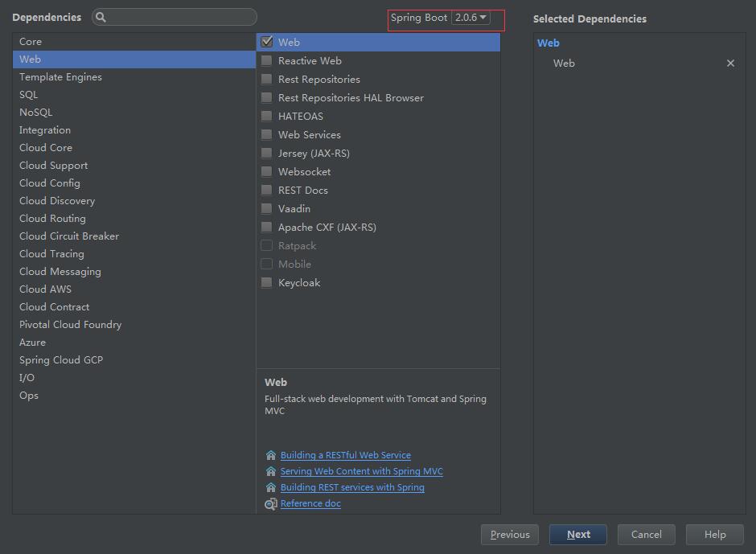Select the highlighted Web category
This screenshot has width=756, height=554.
click(134, 60)
